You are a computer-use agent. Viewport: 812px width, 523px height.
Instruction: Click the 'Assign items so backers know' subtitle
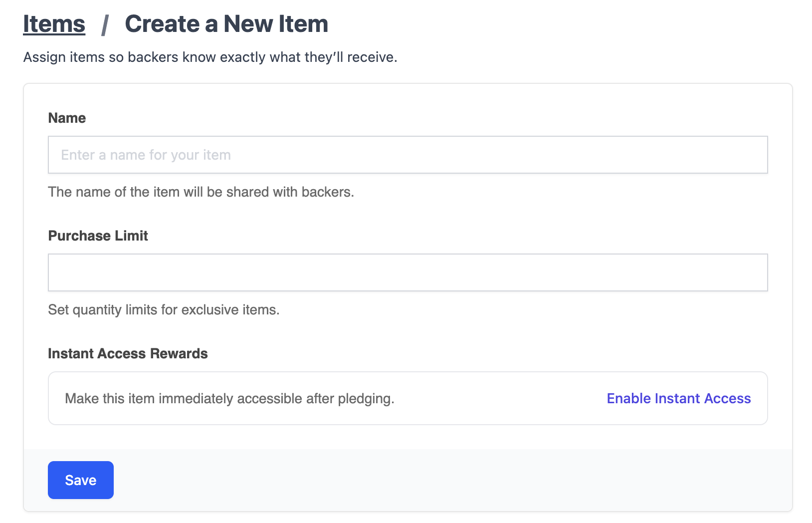[x=210, y=57]
